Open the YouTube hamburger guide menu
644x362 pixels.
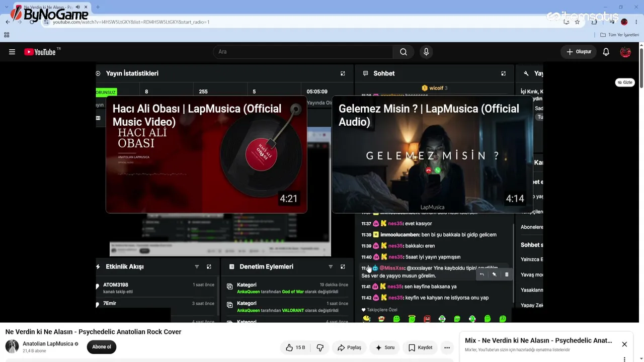[12, 52]
